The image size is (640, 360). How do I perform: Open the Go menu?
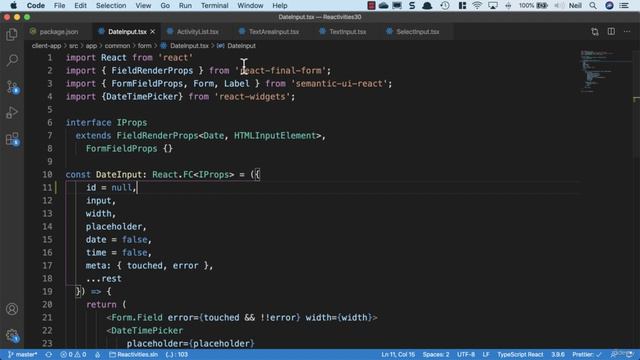click(x=165, y=6)
